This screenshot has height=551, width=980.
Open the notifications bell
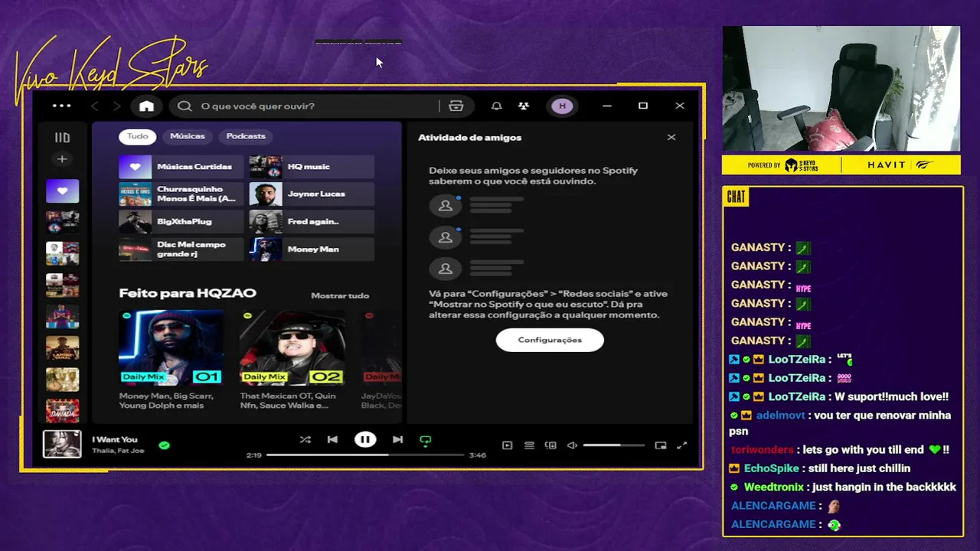tap(496, 106)
